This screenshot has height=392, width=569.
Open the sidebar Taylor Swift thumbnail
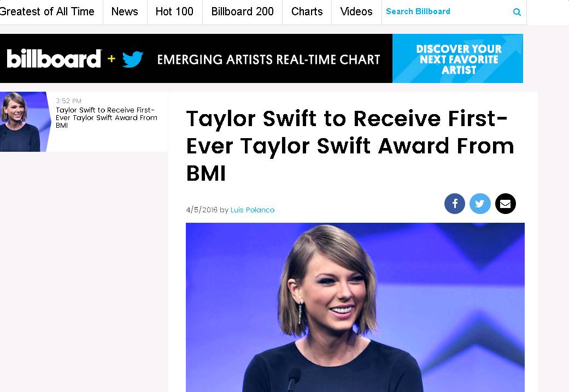coord(25,122)
